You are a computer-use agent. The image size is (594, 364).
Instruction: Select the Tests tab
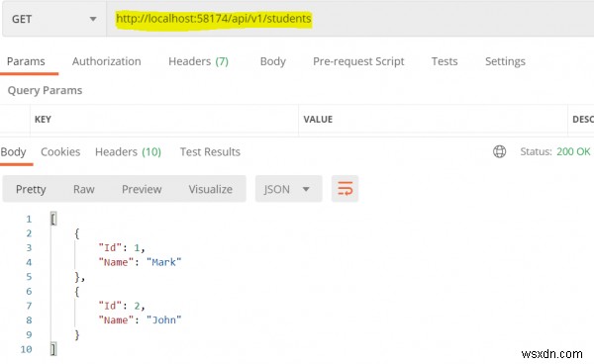(445, 61)
